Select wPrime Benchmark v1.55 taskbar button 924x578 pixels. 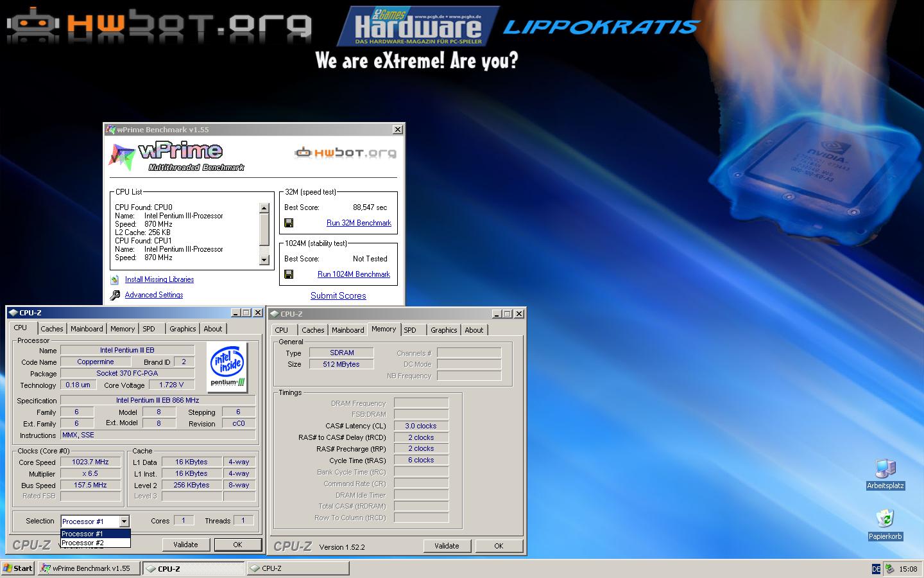tap(89, 568)
